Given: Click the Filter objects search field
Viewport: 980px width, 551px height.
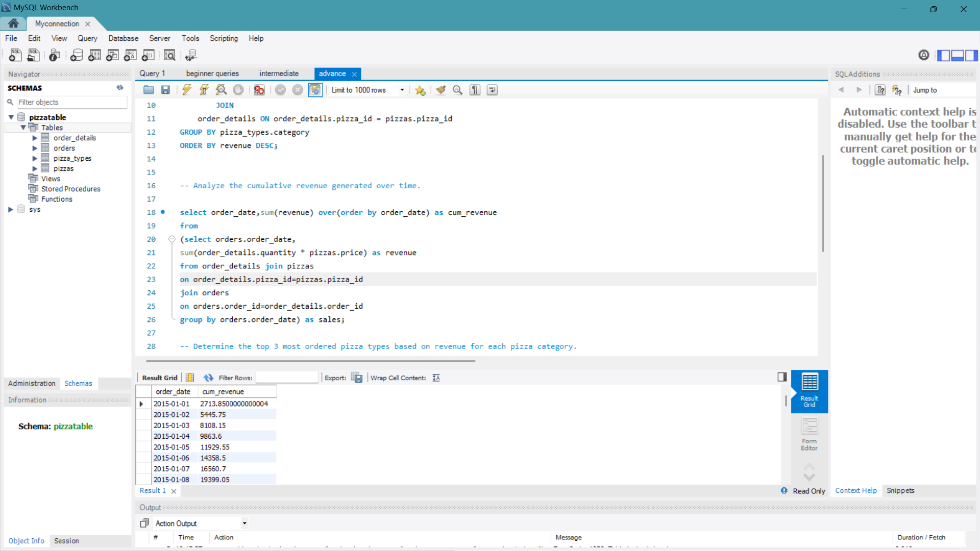Looking at the screenshot, I should 72,102.
